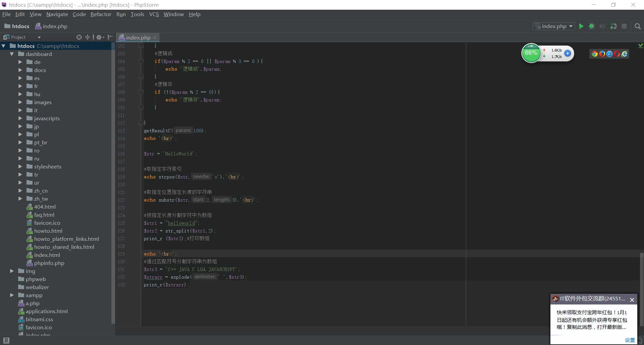Fold the code block at line 104
Screen dimensions: 644x345
(x=141, y=61)
